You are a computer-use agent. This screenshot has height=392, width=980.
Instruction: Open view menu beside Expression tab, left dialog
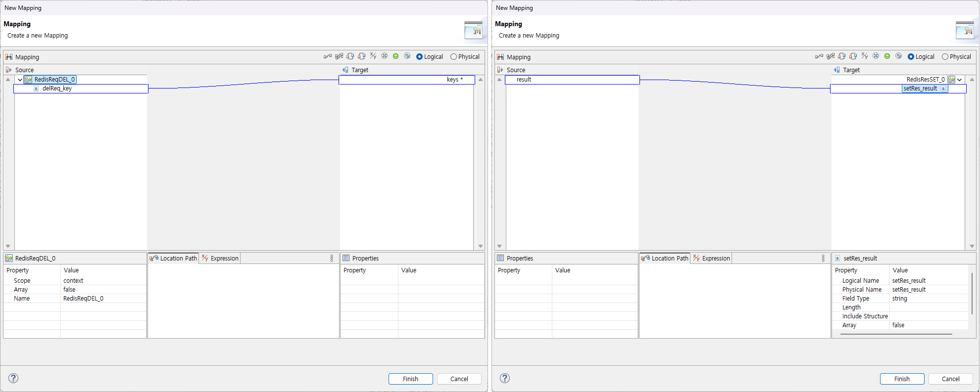tap(332, 259)
